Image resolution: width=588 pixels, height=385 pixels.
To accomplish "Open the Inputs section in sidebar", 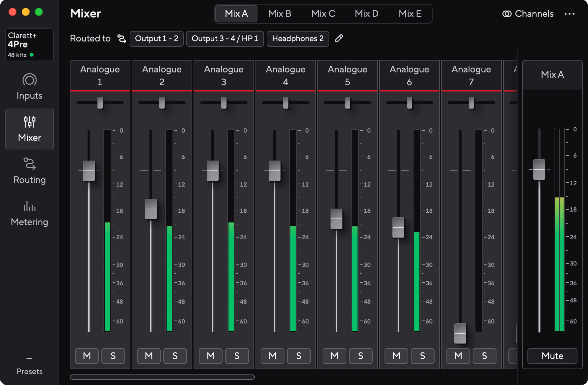I will click(x=29, y=87).
